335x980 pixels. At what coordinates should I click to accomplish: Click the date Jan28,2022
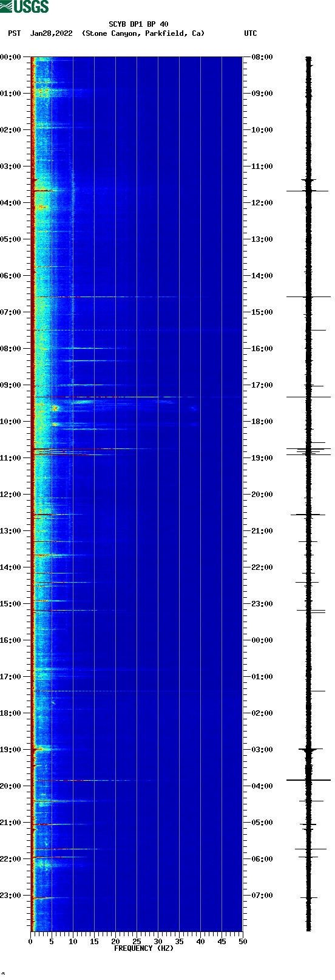pos(51,33)
